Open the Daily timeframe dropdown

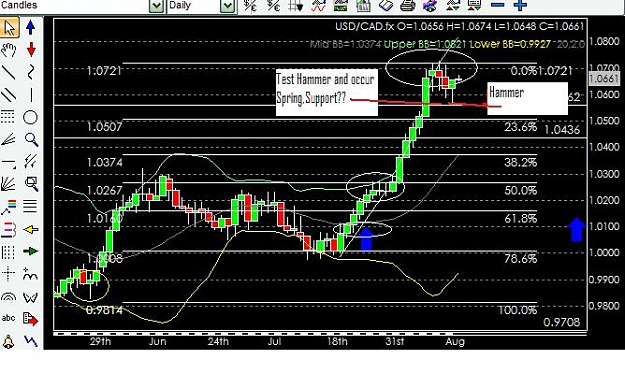tap(227, 6)
